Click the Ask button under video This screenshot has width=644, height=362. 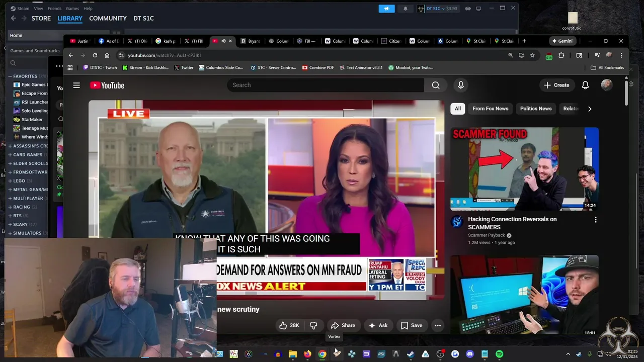[378, 325]
